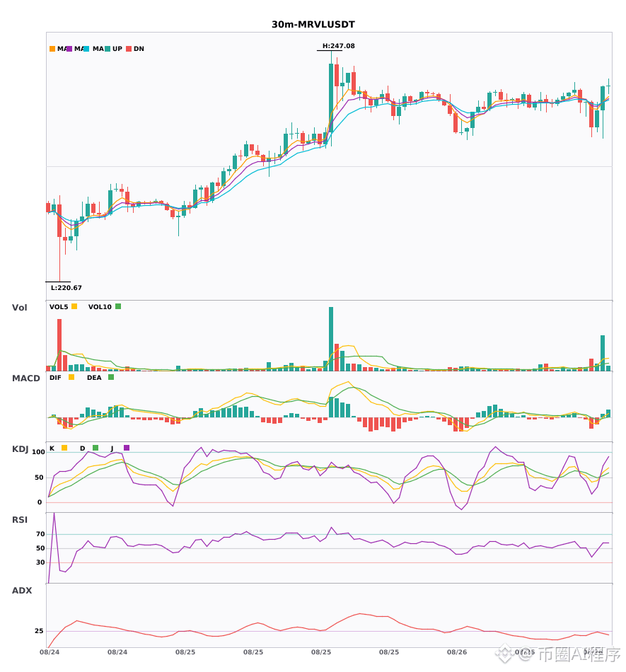Image resolution: width=626 pixels, height=672 pixels.
Task: Click the yellow VOL5 legend swatch
Action: click(x=74, y=306)
